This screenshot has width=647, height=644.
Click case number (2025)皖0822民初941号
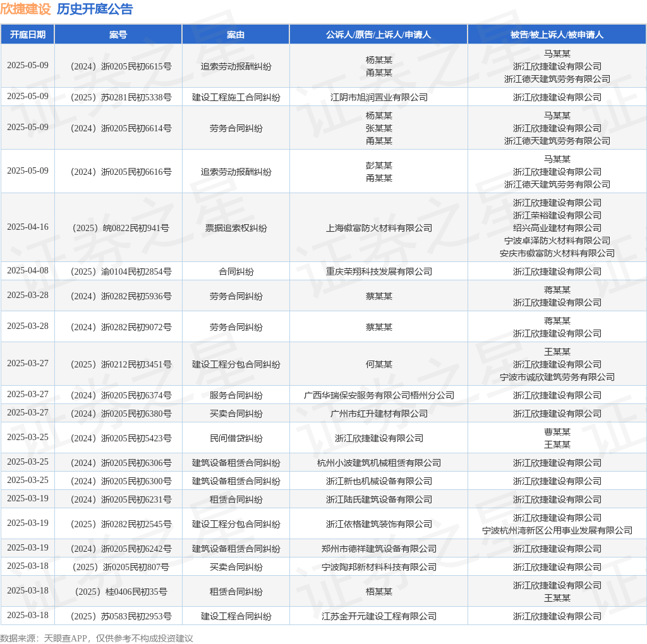click(x=121, y=228)
